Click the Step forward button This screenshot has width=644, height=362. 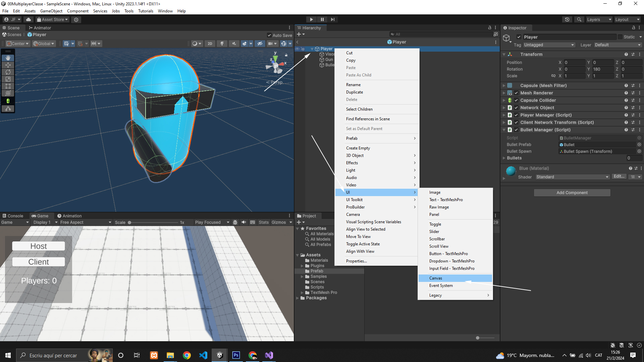click(332, 19)
